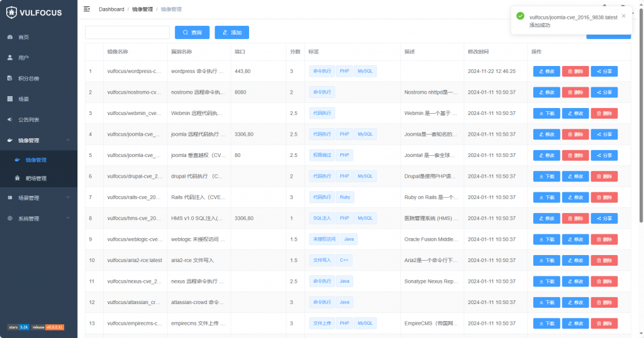Viewport: 644px width, 338px height.
Task: Click Dashboard in the breadcrumb
Action: click(111, 9)
